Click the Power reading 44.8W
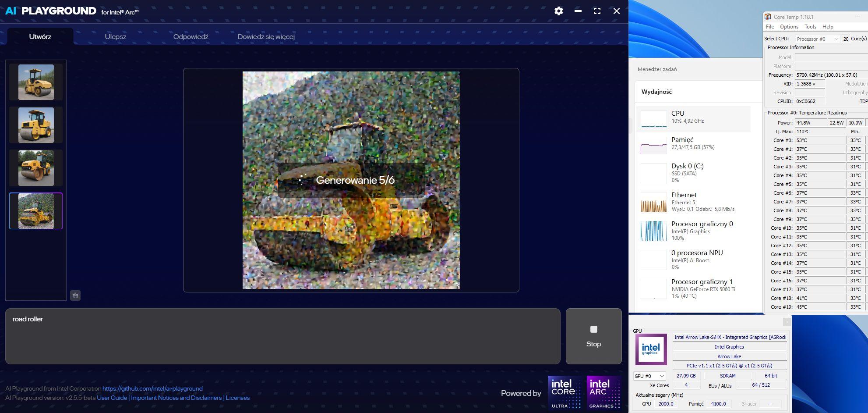The height and width of the screenshot is (413, 868). 811,123
